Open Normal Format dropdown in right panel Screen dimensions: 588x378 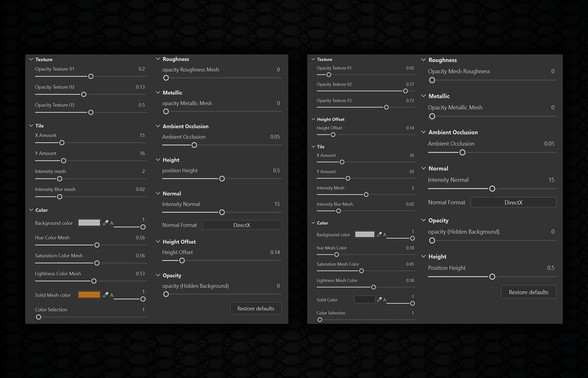(x=513, y=202)
